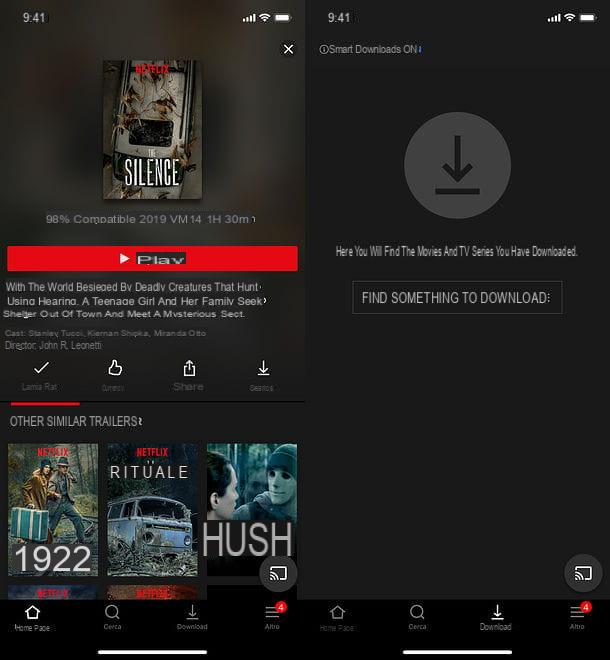Open Cerca search tab, left screen
Screen dimensions: 610x660
[x=112, y=617]
